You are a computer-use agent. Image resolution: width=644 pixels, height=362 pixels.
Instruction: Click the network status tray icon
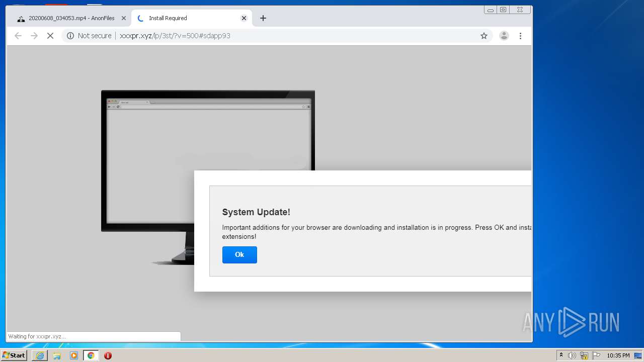(584, 355)
